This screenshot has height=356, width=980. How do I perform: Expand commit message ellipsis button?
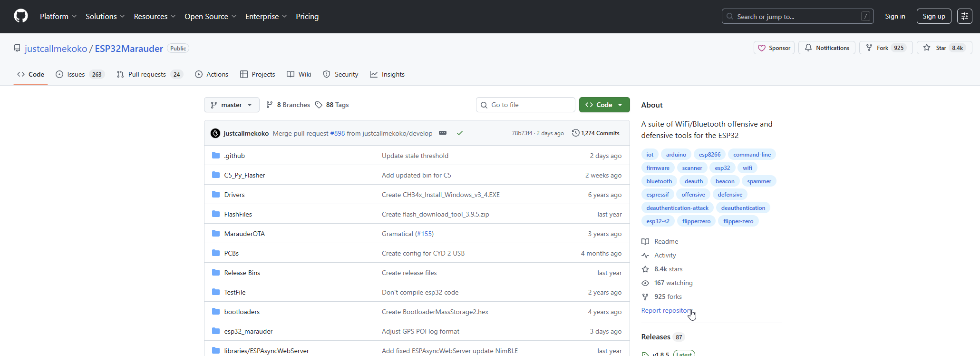click(443, 133)
